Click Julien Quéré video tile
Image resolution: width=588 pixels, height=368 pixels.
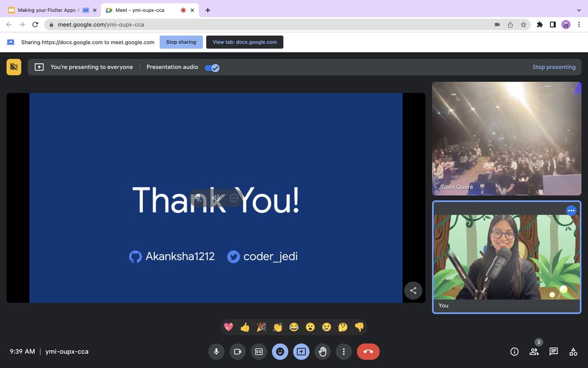[x=507, y=138]
